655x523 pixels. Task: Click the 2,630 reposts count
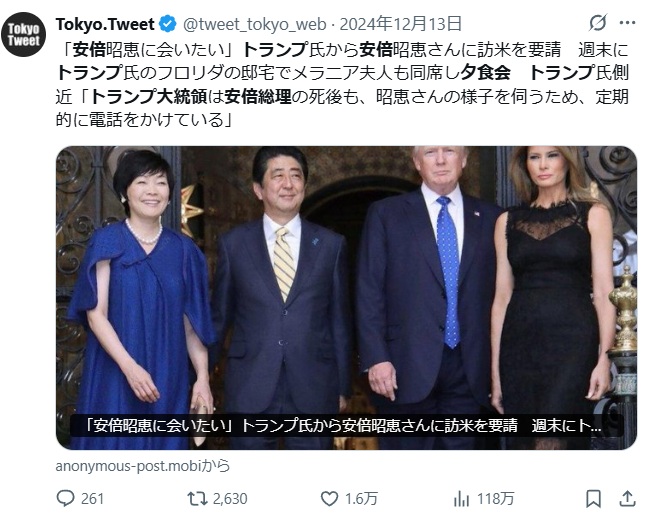(x=230, y=498)
